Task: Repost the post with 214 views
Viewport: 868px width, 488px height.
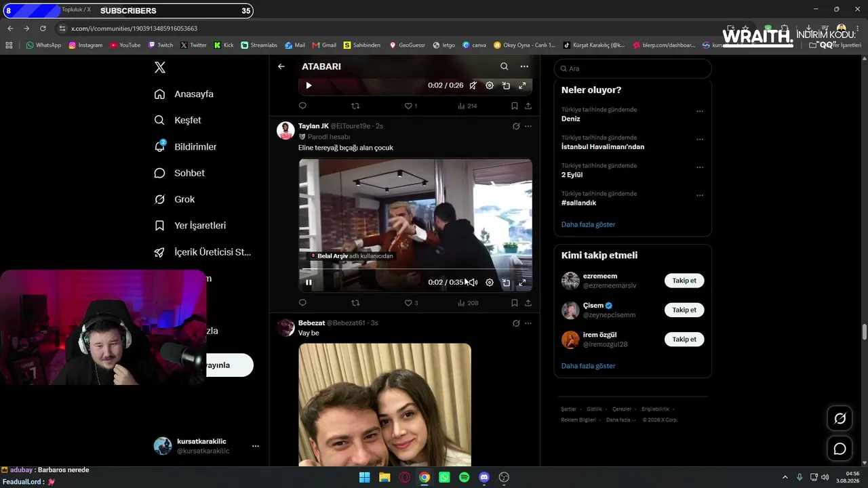Action: (355, 106)
